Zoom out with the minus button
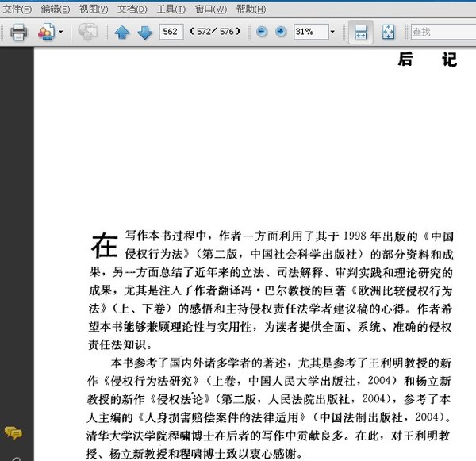This screenshot has height=461, width=476. pos(262,32)
